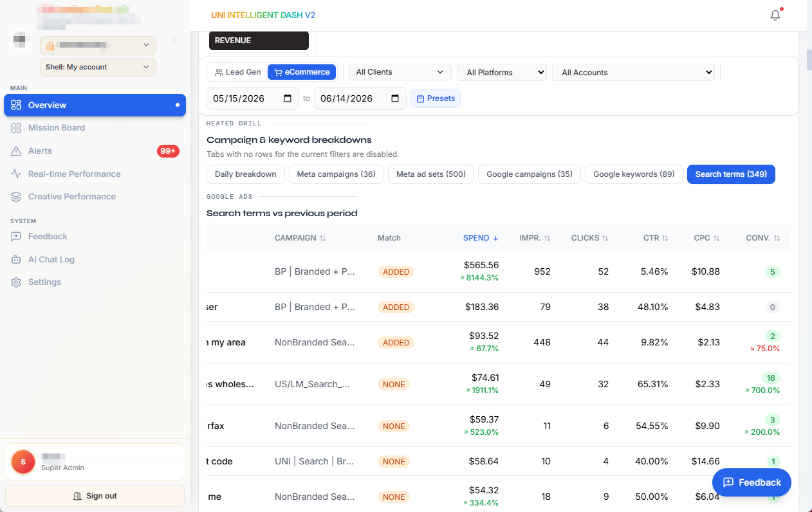
Task: Click CPC value $14.66
Action: click(x=706, y=461)
